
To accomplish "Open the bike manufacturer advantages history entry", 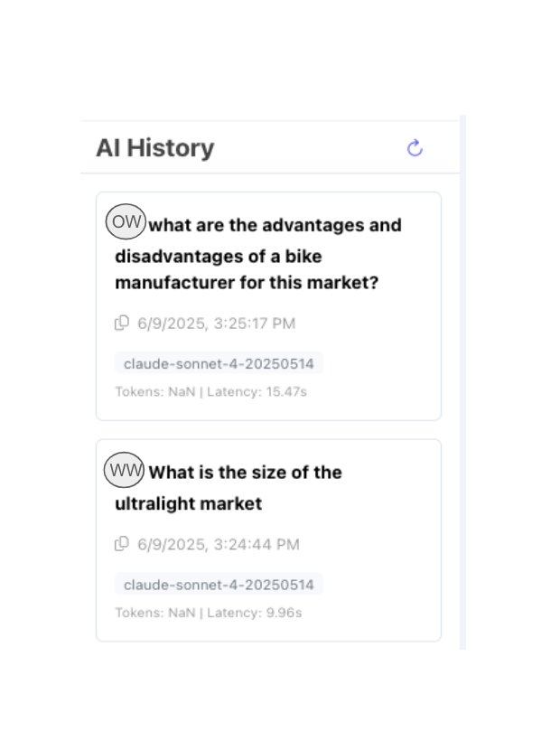I will [267, 305].
